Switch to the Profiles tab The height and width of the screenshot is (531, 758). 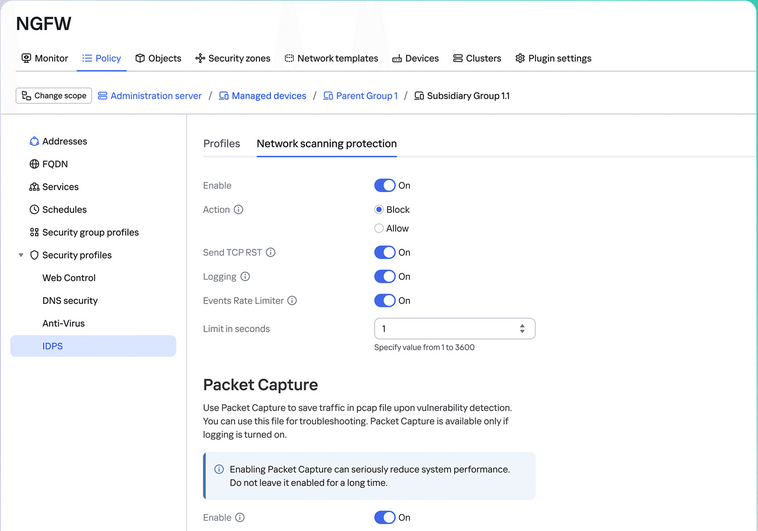point(221,144)
